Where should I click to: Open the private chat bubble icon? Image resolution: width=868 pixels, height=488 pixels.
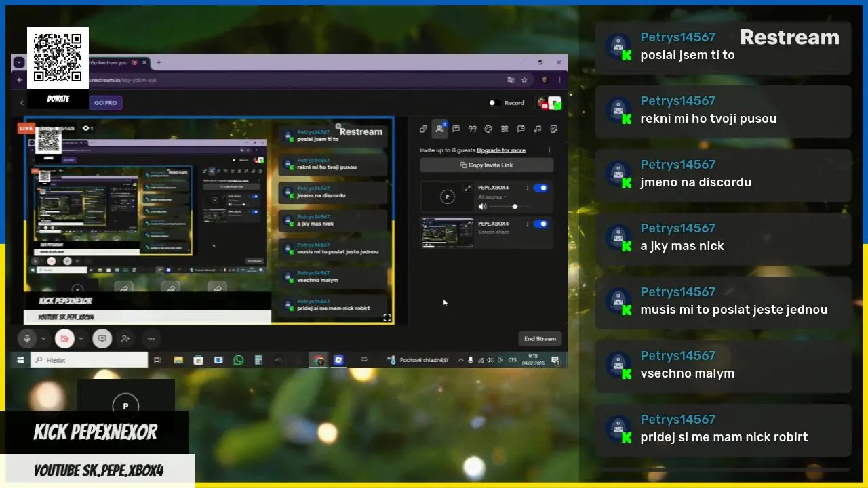(x=521, y=129)
